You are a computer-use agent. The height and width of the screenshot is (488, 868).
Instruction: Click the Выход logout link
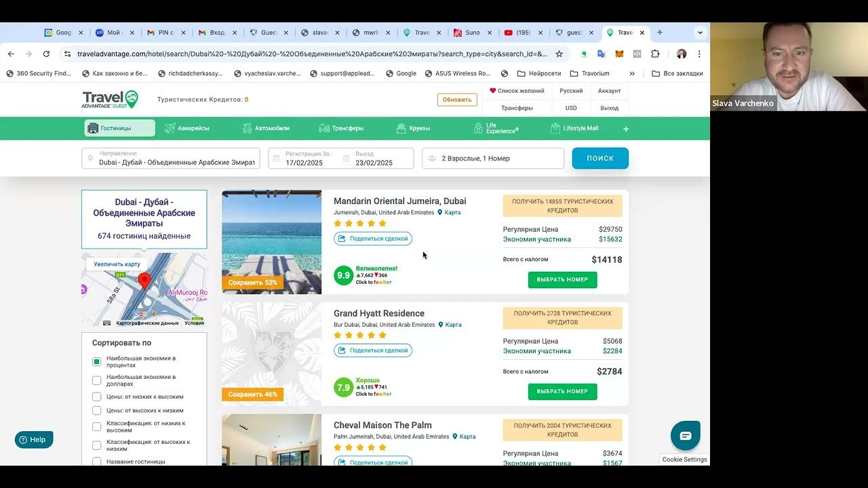[609, 108]
